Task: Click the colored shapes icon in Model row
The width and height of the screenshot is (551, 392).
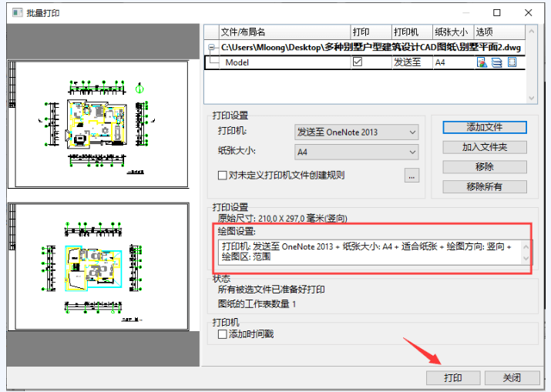Action: [x=482, y=62]
